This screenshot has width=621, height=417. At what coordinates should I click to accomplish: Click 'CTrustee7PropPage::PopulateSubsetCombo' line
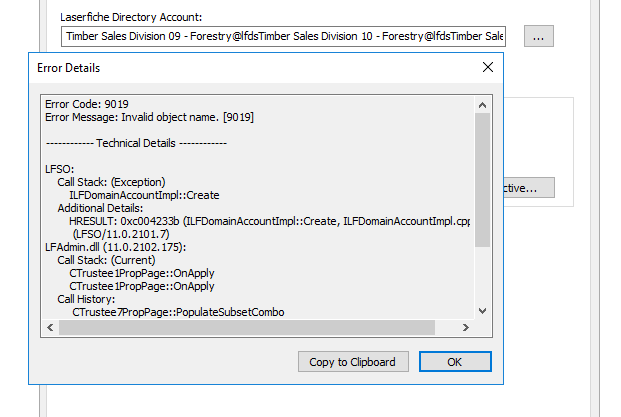click(178, 312)
